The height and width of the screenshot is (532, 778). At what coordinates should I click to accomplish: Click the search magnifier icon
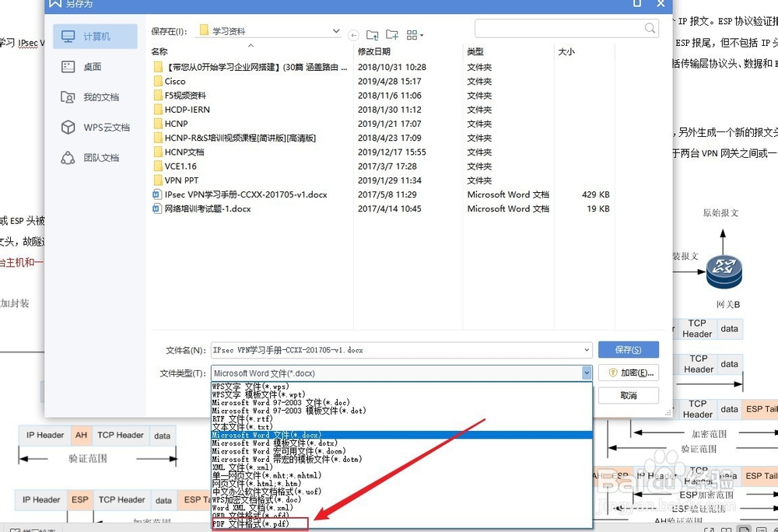(649, 27)
